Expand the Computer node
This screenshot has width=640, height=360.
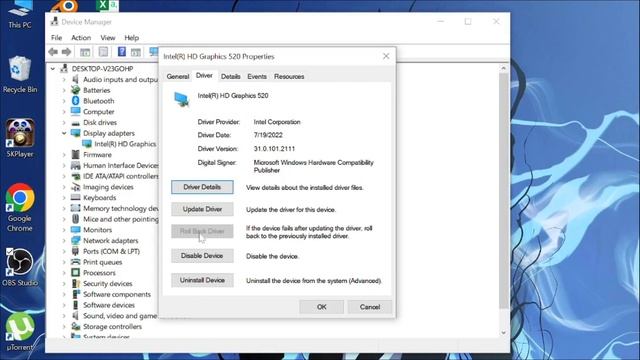(x=64, y=111)
